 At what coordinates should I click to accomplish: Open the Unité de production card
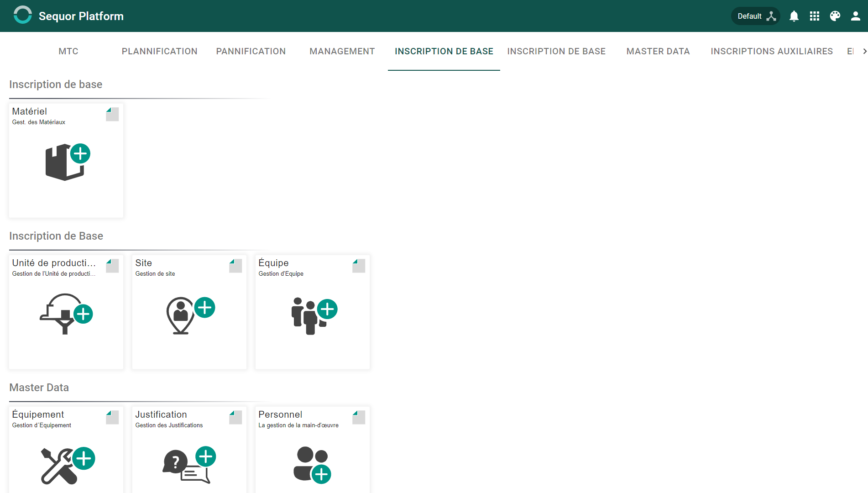tap(66, 312)
